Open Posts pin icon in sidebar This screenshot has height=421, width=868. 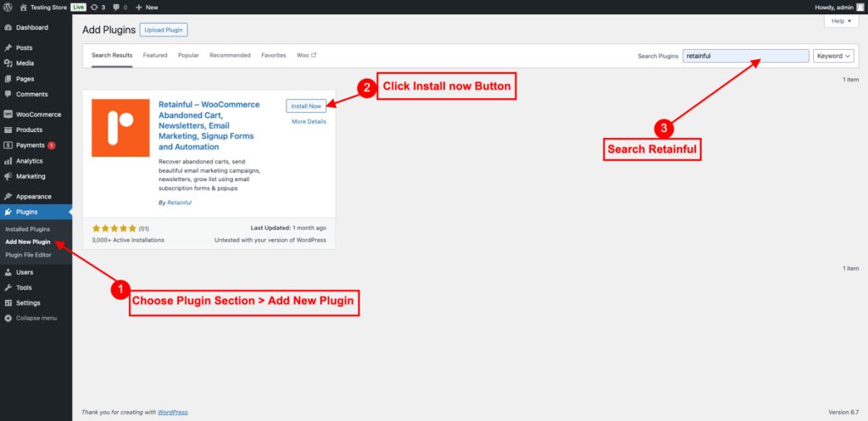point(8,48)
